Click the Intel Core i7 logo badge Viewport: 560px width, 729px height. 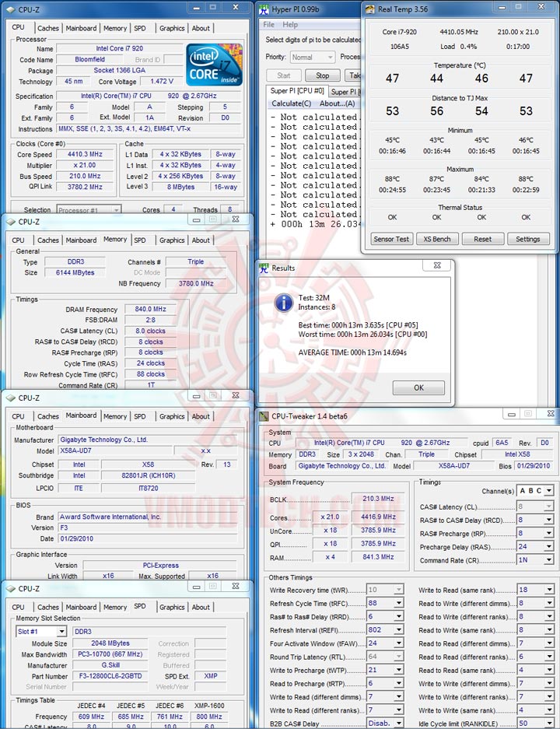(214, 65)
